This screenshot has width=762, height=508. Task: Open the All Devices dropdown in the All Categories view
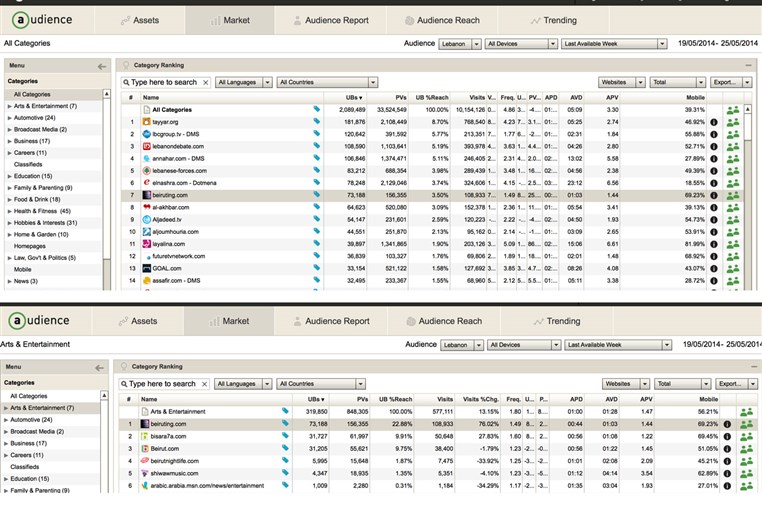coord(520,44)
